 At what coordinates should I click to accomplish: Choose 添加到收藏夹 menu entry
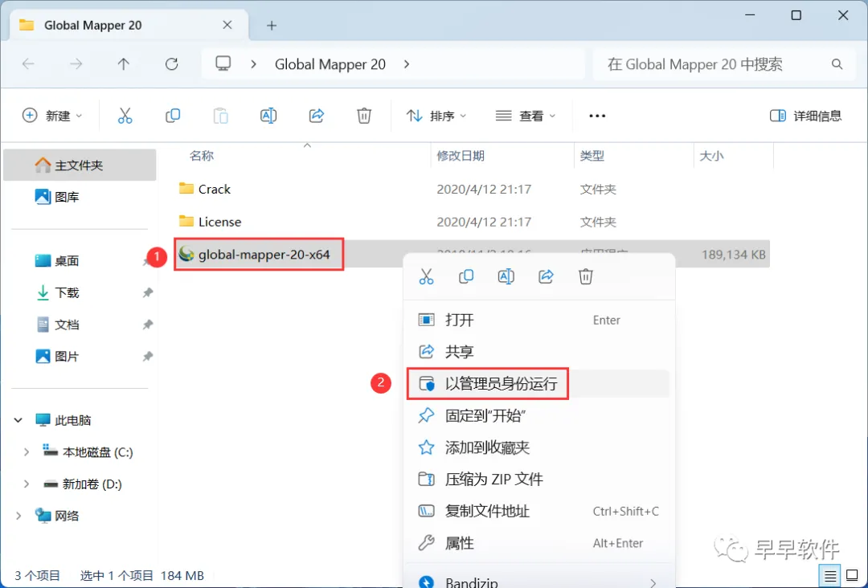tap(539, 447)
